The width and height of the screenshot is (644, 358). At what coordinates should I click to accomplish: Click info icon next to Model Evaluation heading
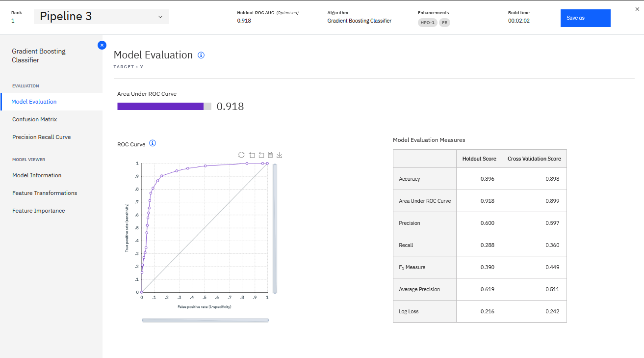coord(201,55)
